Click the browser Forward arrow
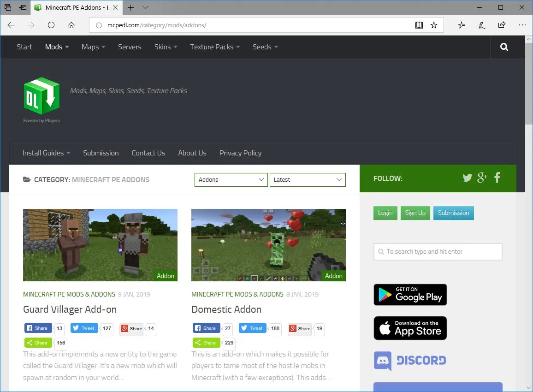Image resolution: width=533 pixels, height=392 pixels. coord(31,25)
